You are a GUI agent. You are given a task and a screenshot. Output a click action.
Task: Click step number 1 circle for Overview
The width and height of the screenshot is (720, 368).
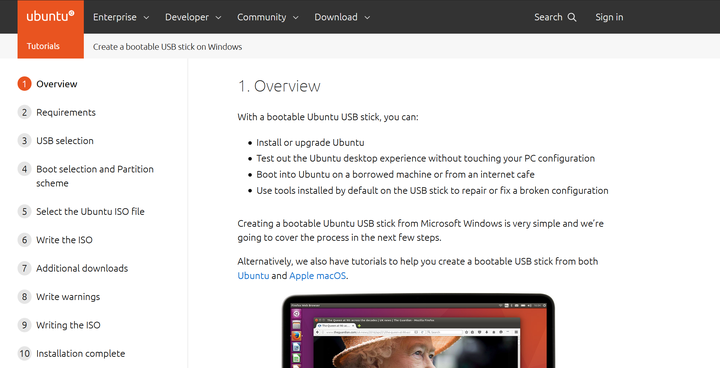tap(24, 84)
